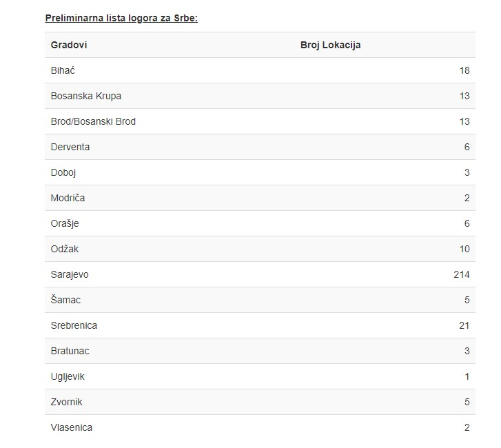This screenshot has width=501, height=448.
Task: Click the Ugljevik city cell
Action: point(68,376)
